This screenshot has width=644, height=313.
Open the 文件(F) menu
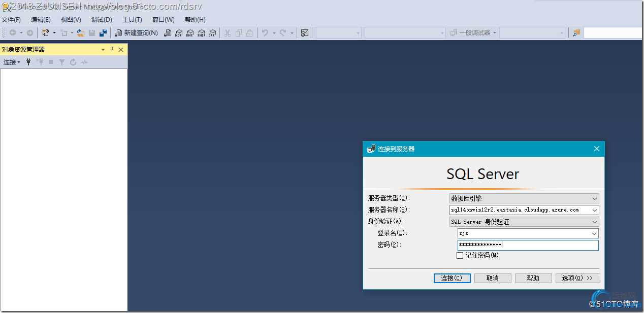[x=11, y=20]
